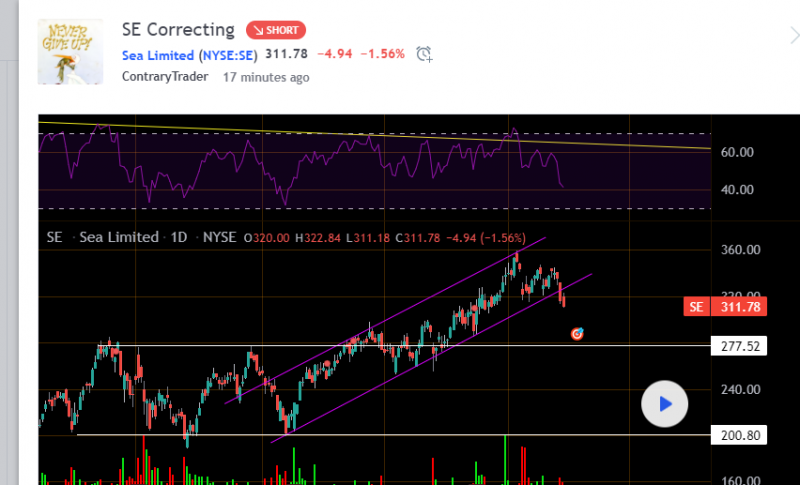Click the red SE 311.78 price tag
800x485 pixels.
point(726,307)
